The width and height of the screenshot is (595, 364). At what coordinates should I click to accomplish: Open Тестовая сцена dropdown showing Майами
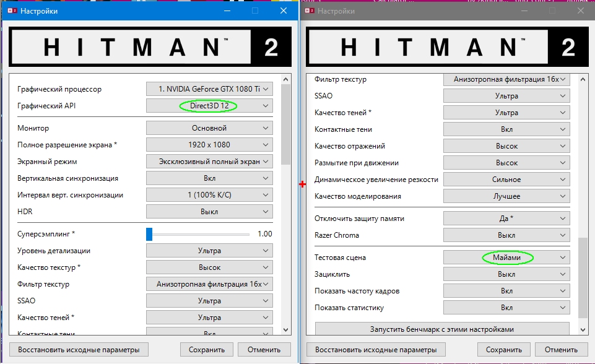[x=506, y=258]
